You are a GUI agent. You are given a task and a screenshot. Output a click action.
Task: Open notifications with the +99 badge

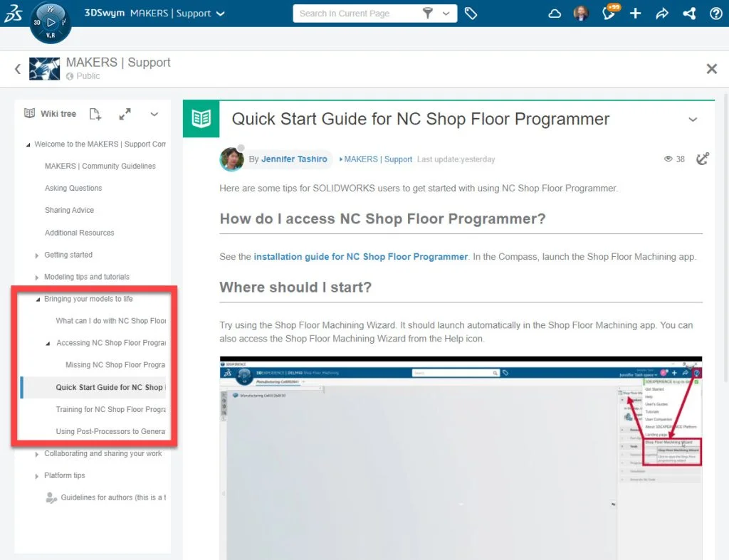click(609, 14)
